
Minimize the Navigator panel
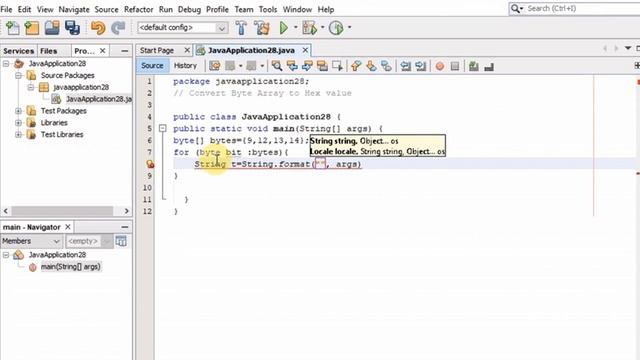(x=125, y=227)
